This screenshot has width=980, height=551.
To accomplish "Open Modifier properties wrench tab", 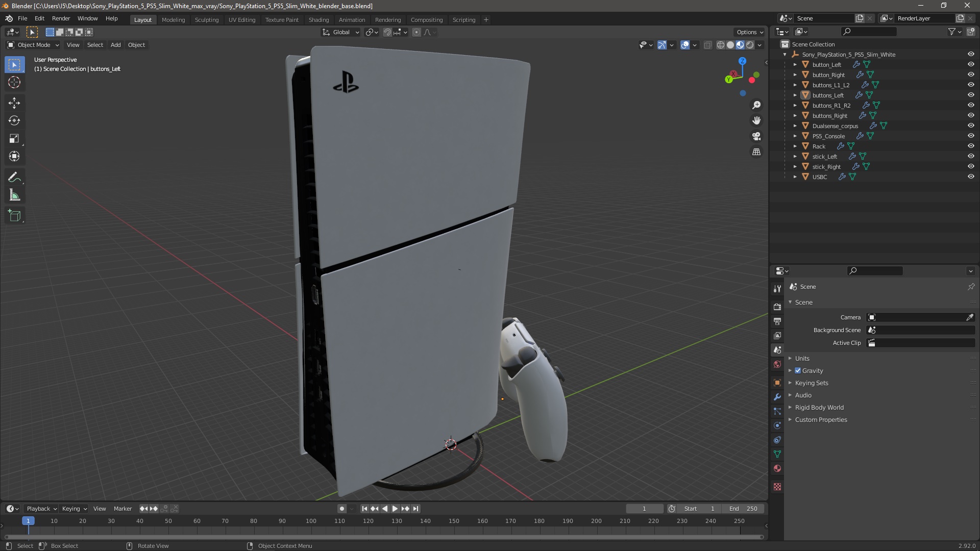I will pyautogui.click(x=777, y=397).
